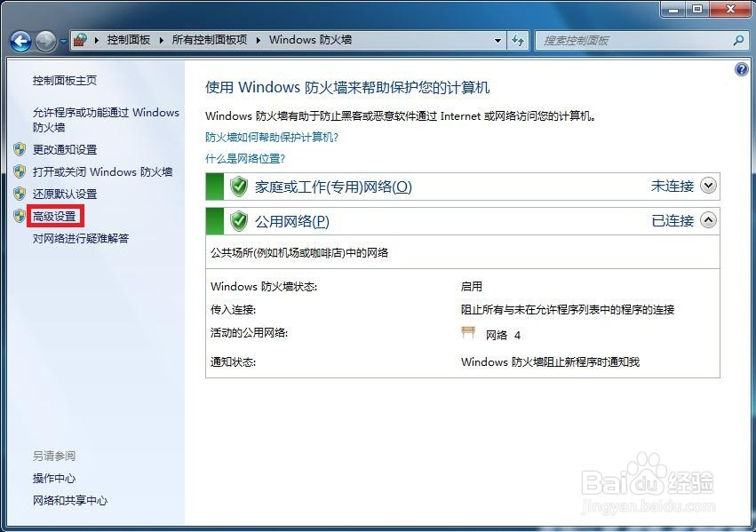Image resolution: width=756 pixels, height=532 pixels.
Task: Click 未连接 status text
Action: [x=672, y=186]
